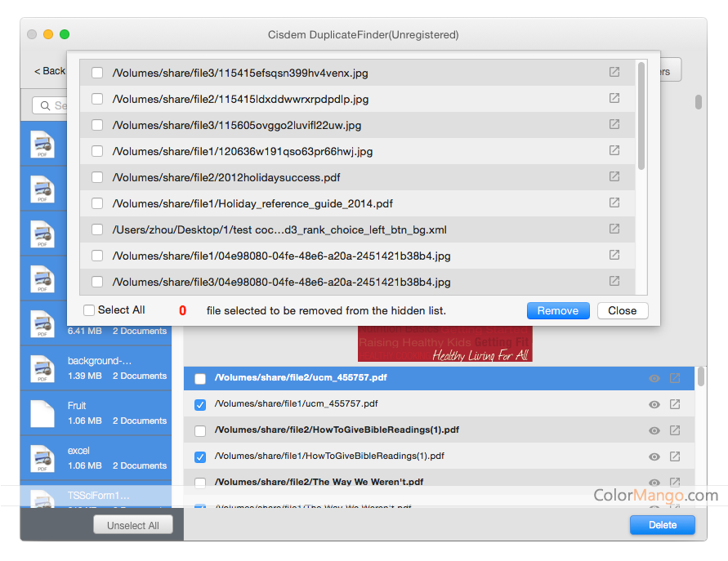Screen dimensions: 728x561
Task: Check file2/The Way We Weren't.pdf box
Action: click(x=200, y=482)
